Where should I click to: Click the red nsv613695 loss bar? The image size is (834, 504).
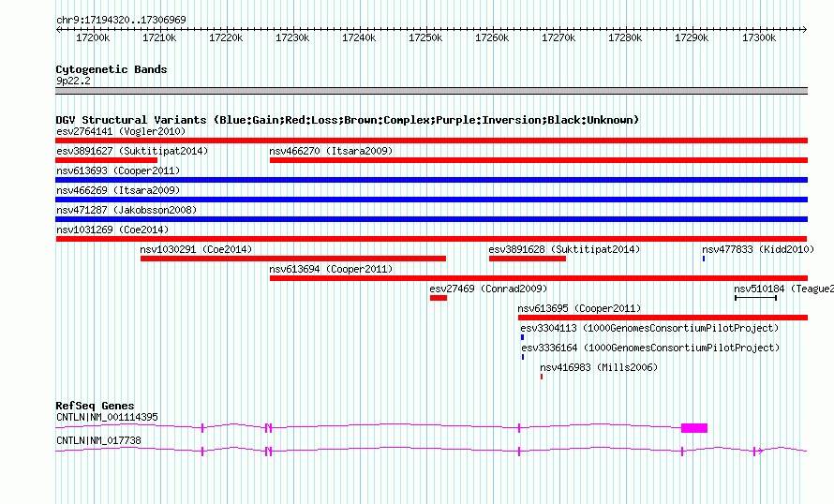point(663,318)
